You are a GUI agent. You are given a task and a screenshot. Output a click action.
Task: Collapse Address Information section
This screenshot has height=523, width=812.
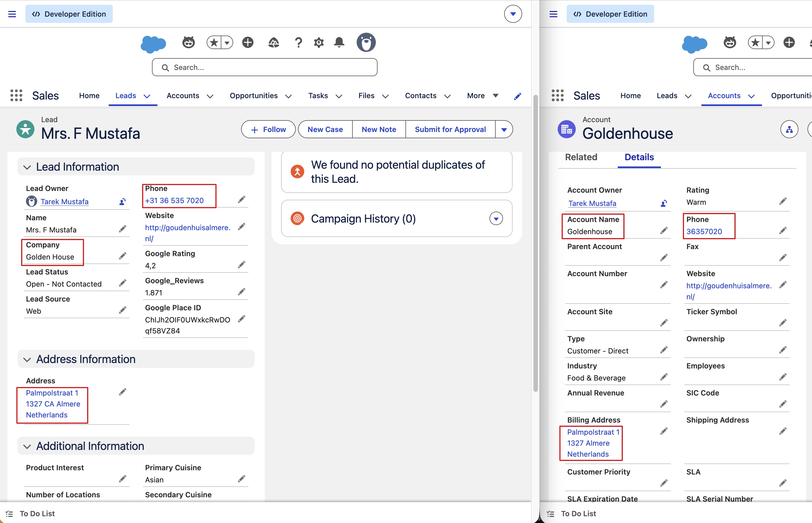[27, 359]
